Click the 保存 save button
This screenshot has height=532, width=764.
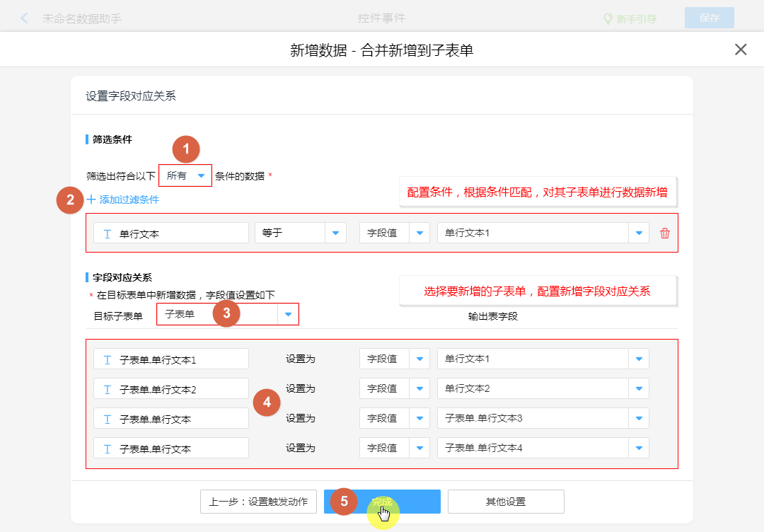click(x=709, y=18)
